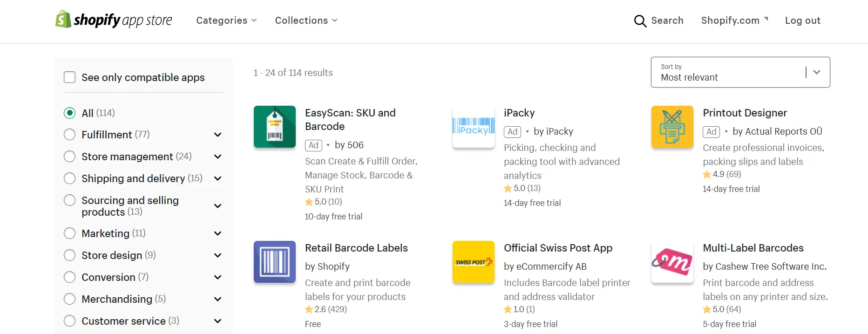The height and width of the screenshot is (334, 868).
Task: Open the Multi-Label Barcodes title link
Action: pos(753,248)
